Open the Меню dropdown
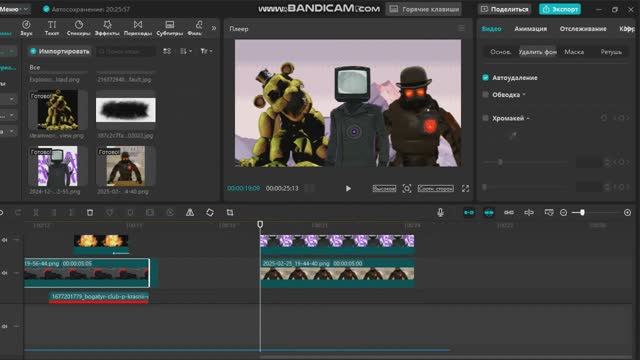Image resolution: width=640 pixels, height=360 pixels. click(x=14, y=9)
